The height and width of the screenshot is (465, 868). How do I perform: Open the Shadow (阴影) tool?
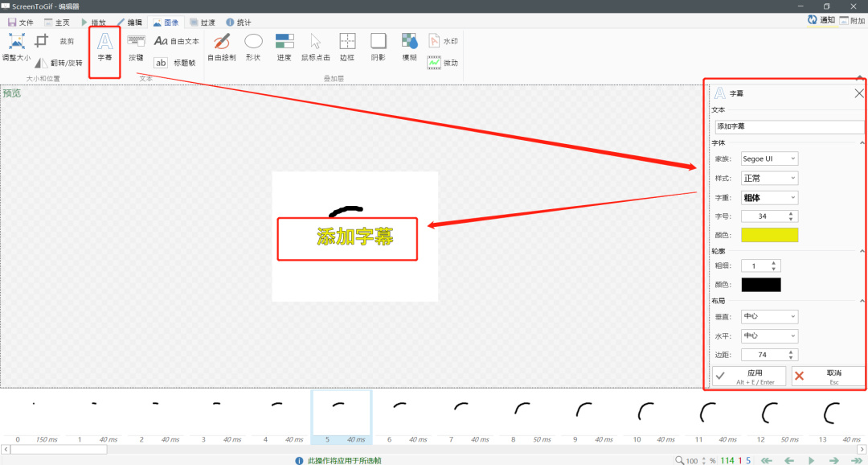point(379,47)
